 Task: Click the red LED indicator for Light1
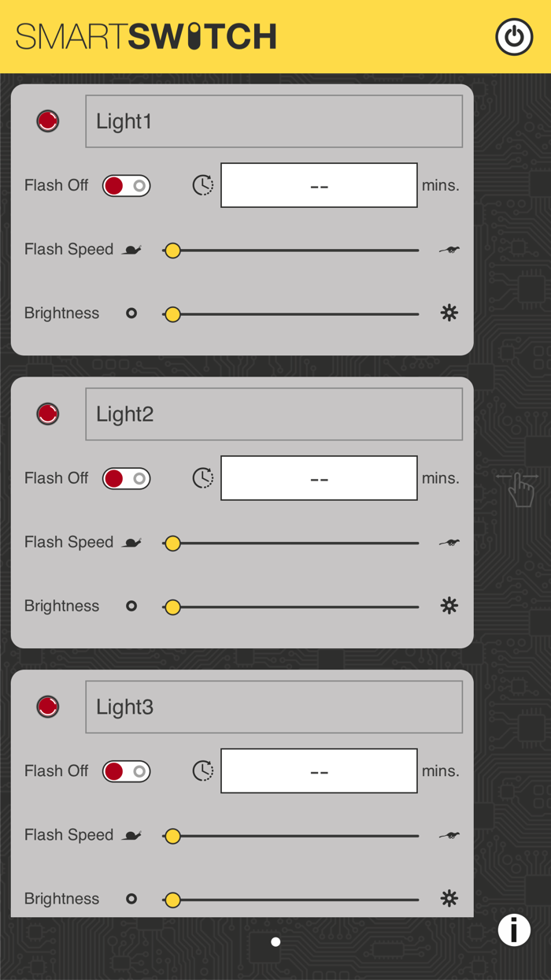coord(47,121)
